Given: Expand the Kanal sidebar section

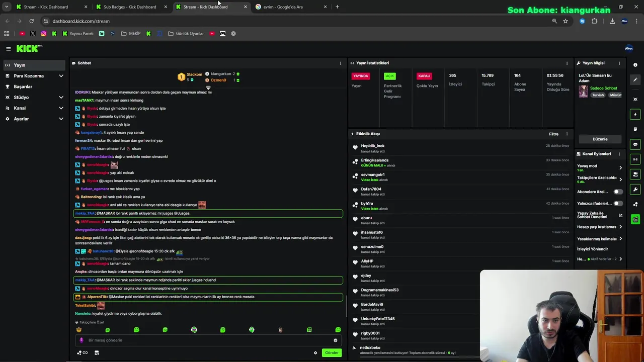Looking at the screenshot, I should [x=34, y=108].
